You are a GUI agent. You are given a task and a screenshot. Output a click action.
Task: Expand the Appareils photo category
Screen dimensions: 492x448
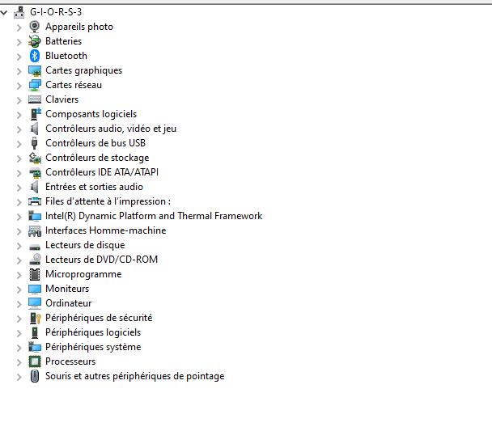pos(19,27)
